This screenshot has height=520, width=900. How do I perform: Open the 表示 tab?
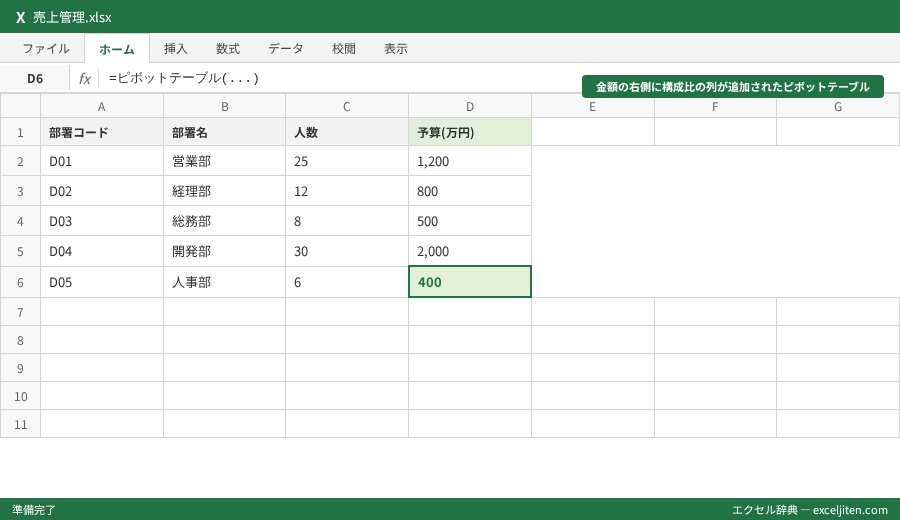396,49
